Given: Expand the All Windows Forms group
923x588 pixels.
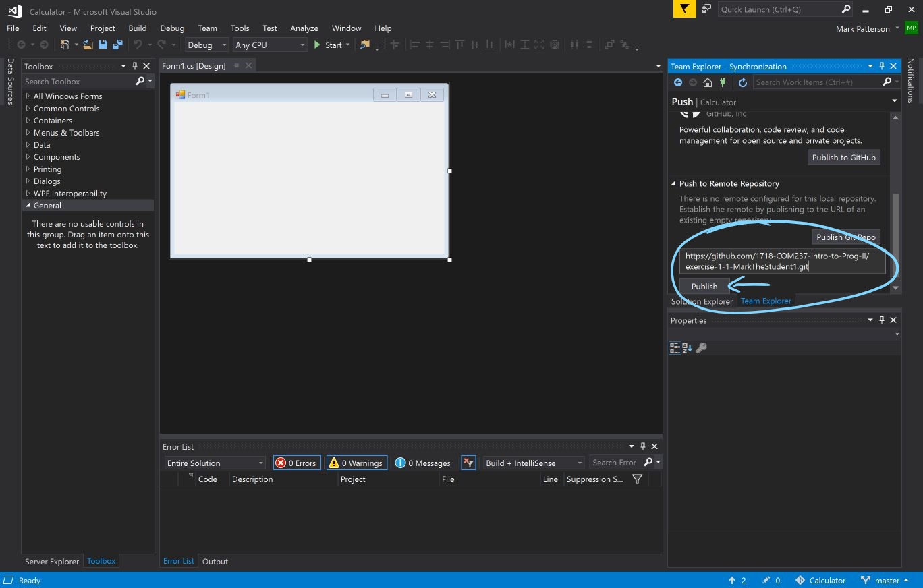Looking at the screenshot, I should coord(28,96).
